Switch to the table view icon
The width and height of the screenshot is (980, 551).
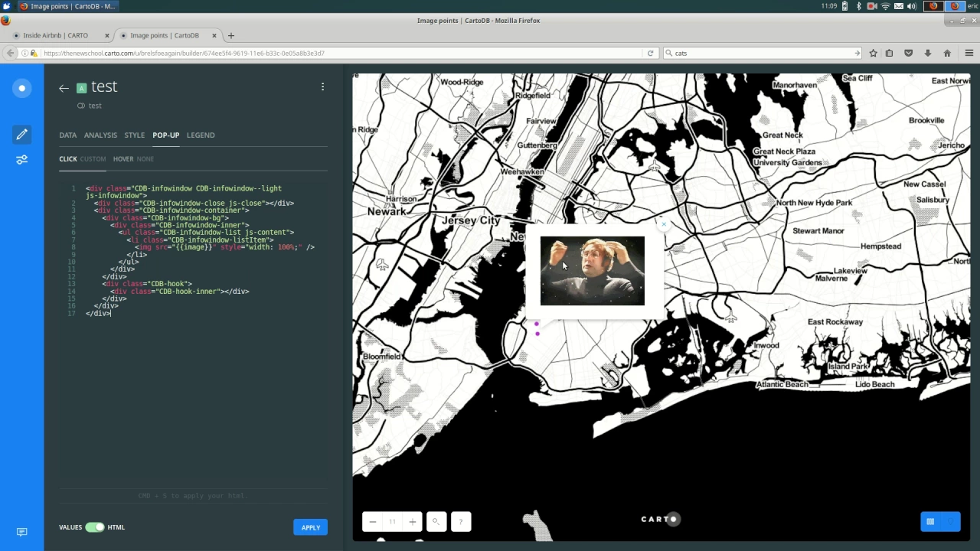pyautogui.click(x=930, y=522)
